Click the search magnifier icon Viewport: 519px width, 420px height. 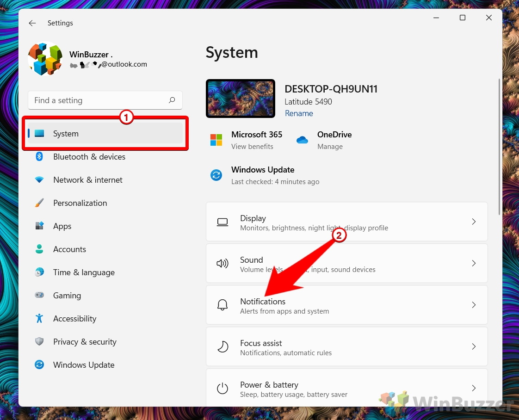click(172, 100)
